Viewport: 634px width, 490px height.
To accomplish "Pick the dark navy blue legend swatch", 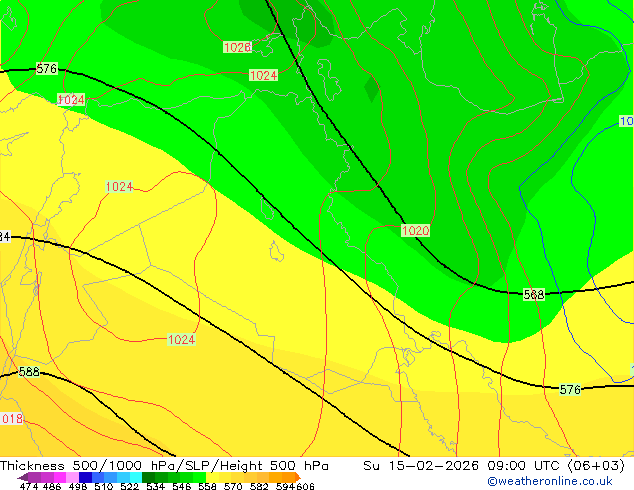I will click(85, 477).
